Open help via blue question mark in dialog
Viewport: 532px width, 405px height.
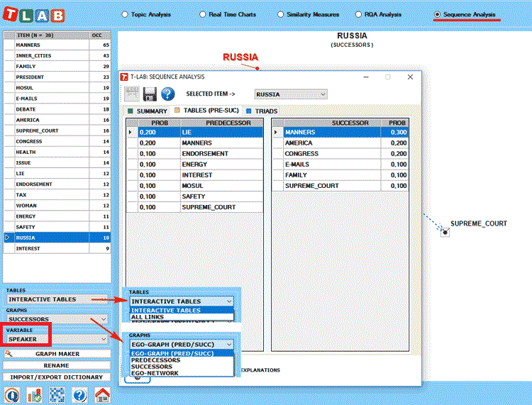tap(167, 94)
